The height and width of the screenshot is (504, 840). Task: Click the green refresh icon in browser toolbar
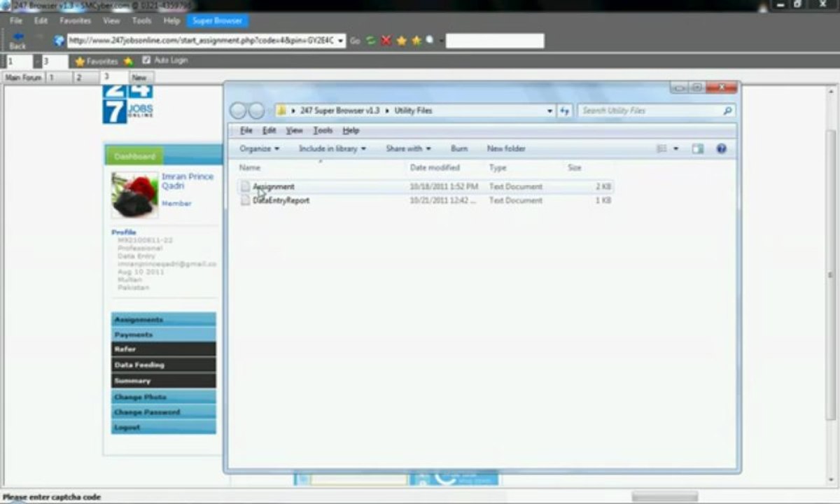pos(371,41)
